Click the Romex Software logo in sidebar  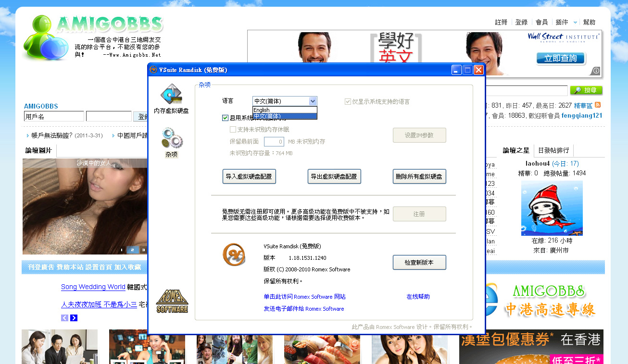point(172,301)
